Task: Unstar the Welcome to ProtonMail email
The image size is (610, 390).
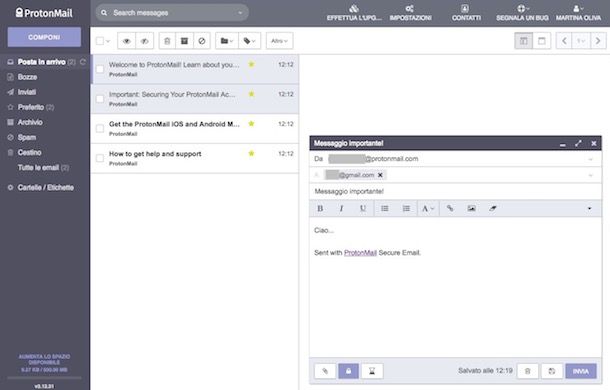Action: (x=251, y=64)
